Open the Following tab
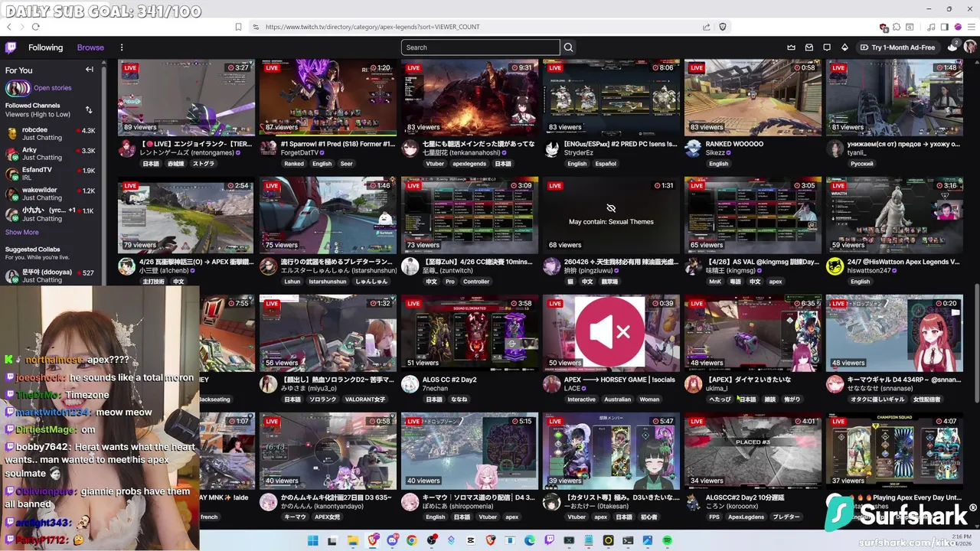The height and width of the screenshot is (551, 980). click(x=46, y=47)
